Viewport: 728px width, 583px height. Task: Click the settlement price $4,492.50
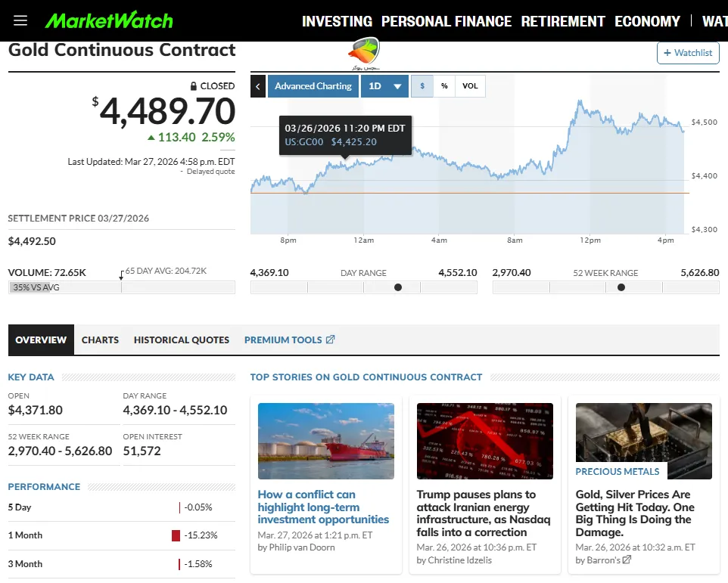point(32,241)
